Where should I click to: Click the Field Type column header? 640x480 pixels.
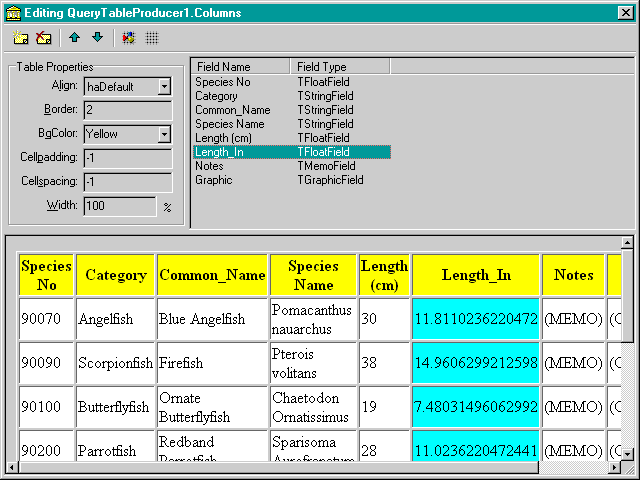pos(338,67)
